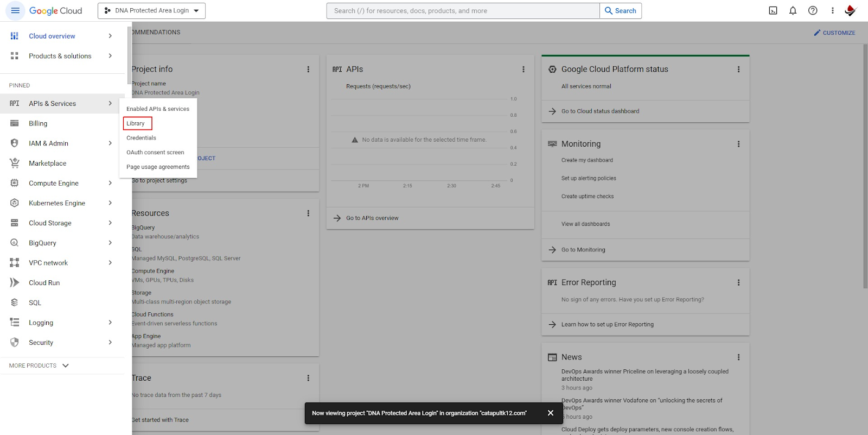868x435 pixels.
Task: Dismiss the project notification toast
Action: click(x=551, y=413)
